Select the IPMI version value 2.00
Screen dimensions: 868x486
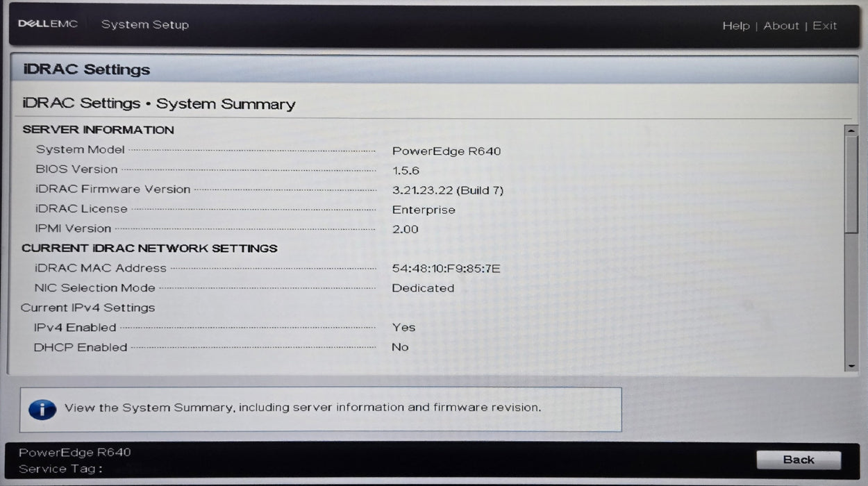click(406, 229)
